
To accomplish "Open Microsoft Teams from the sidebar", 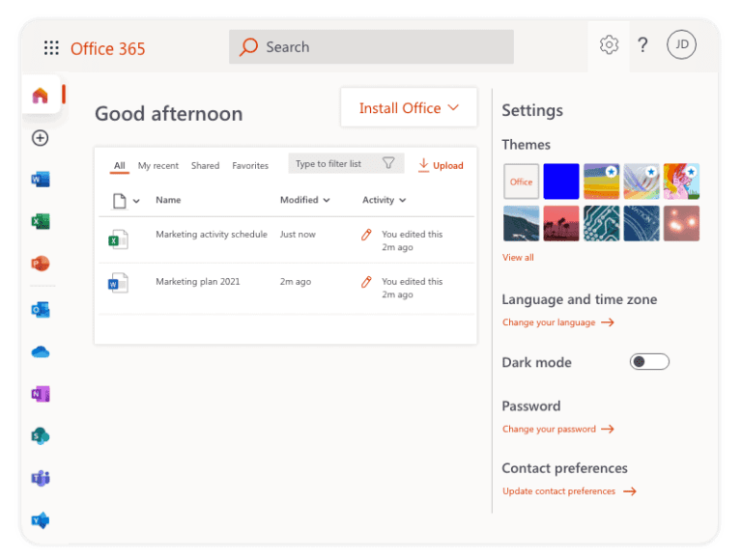I will 40,478.
